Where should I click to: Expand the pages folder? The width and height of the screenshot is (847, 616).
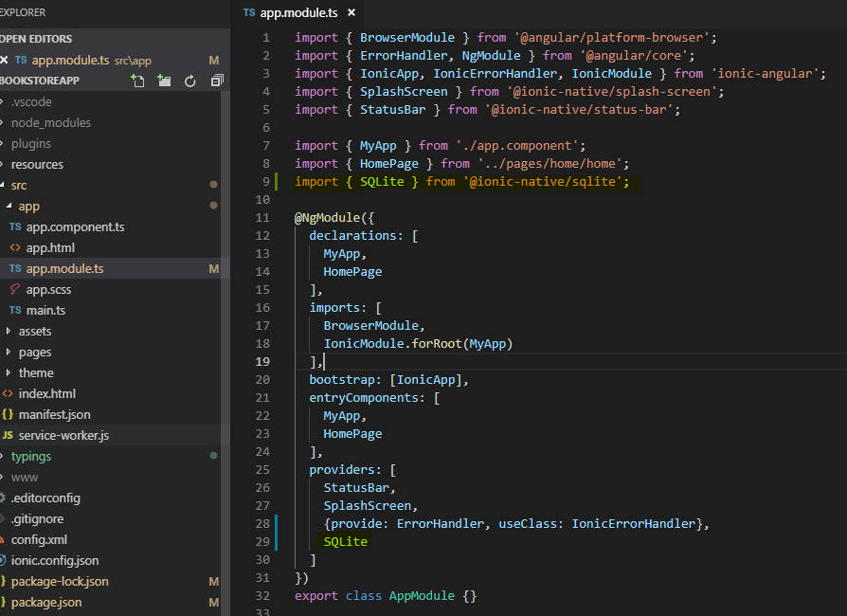[x=35, y=352]
